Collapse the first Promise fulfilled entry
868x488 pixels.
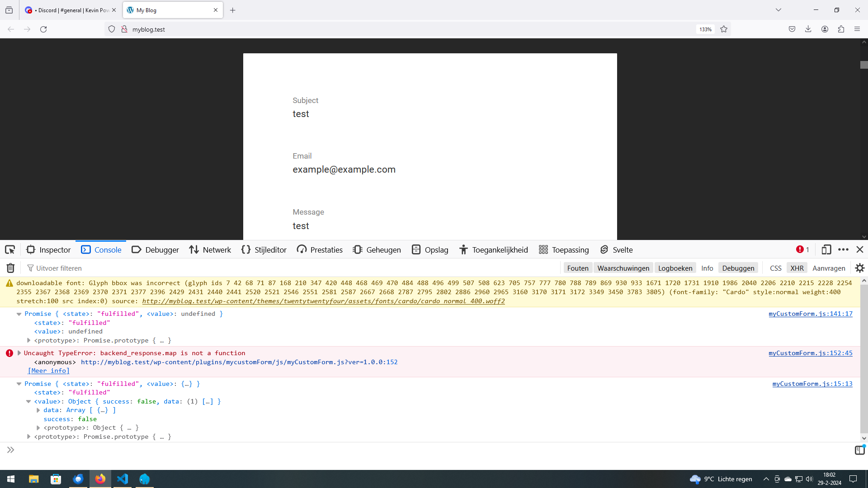(19, 314)
